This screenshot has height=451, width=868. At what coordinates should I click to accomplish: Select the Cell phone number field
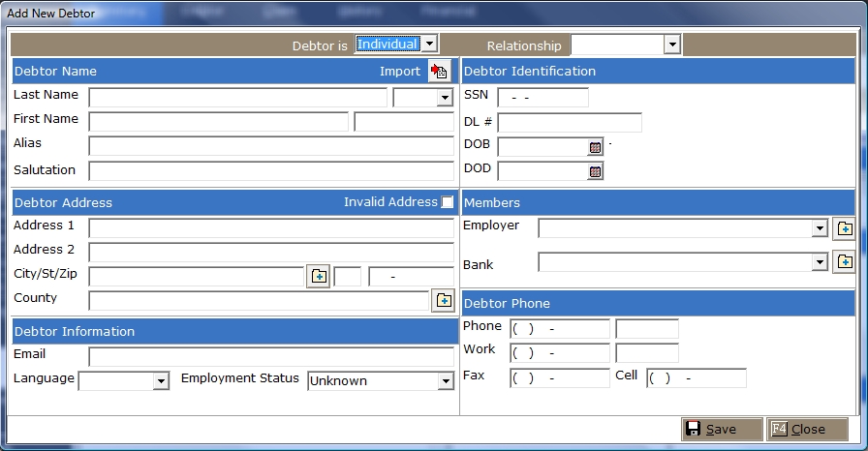[696, 378]
